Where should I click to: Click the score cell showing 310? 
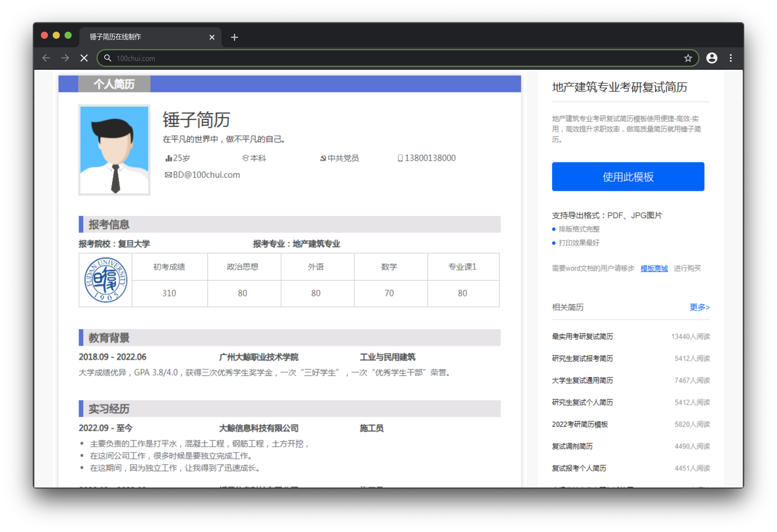tap(169, 293)
